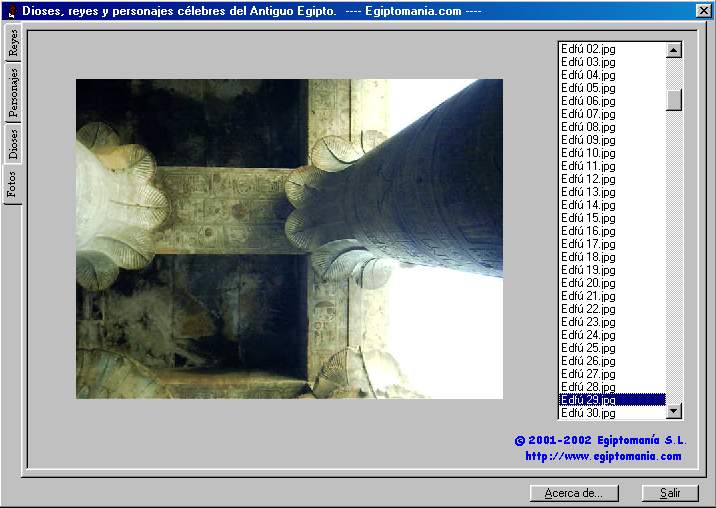Open the egiptomania.com website link
Viewport: 716px width, 508px height.
click(603, 456)
